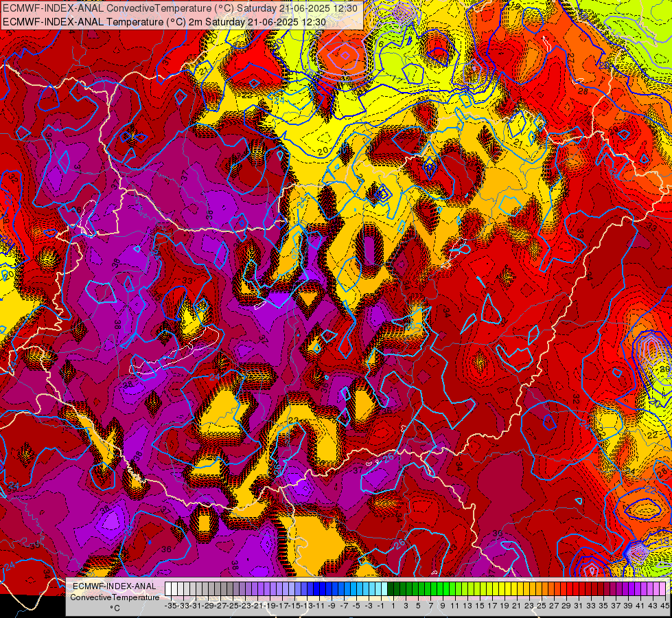Click the '29' value in the legend scale
Screen dimensions: 672x618
tap(566, 606)
